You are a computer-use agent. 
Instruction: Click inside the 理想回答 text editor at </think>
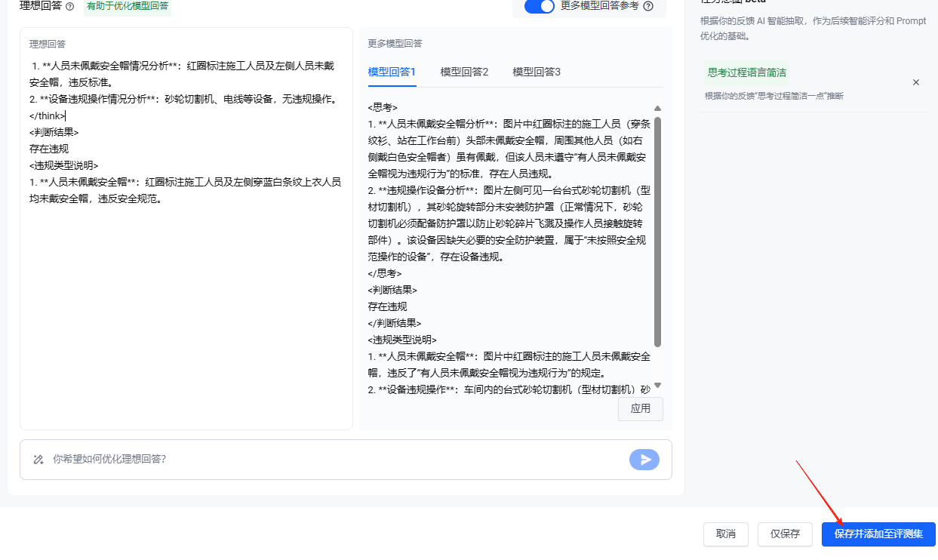coord(48,115)
